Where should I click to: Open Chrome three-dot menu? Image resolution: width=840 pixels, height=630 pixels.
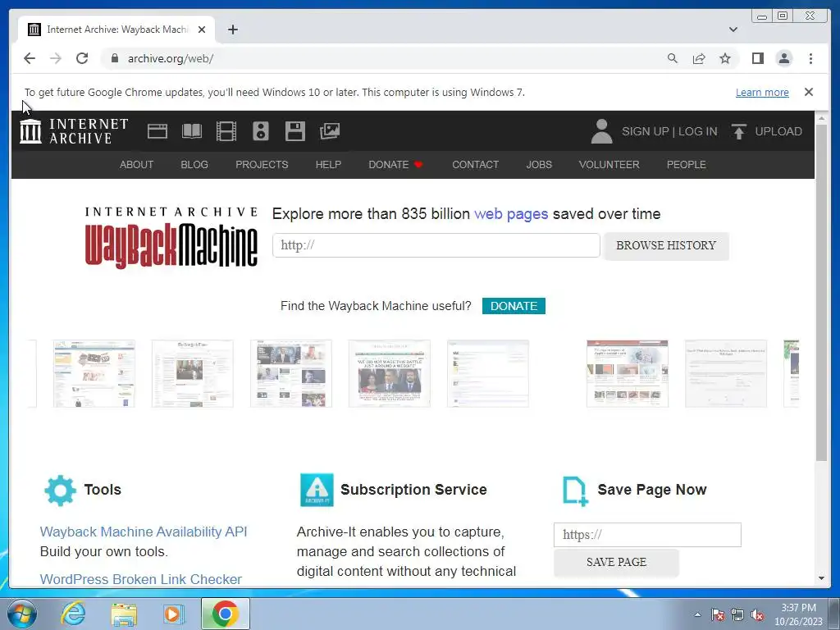point(810,58)
